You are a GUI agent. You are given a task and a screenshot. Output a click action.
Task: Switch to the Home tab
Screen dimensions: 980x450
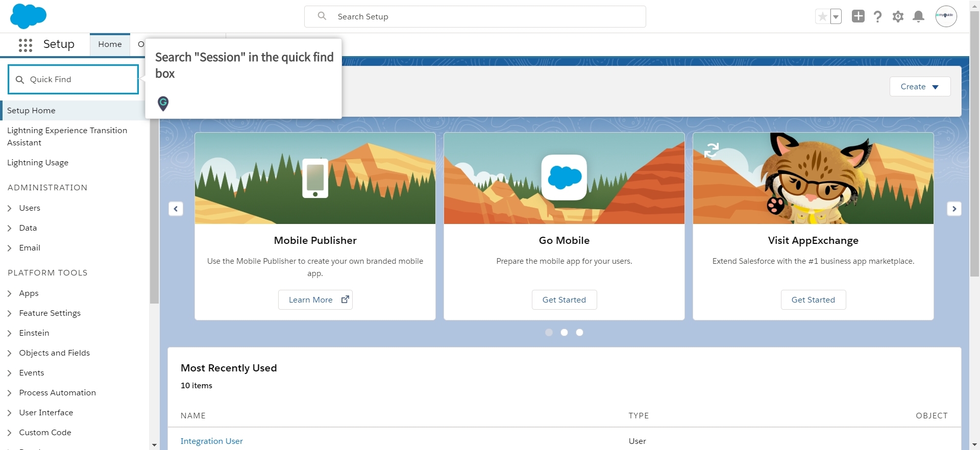110,44
